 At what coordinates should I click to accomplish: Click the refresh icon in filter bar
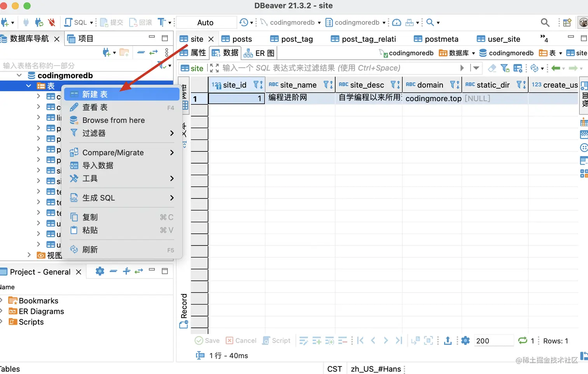click(535, 68)
